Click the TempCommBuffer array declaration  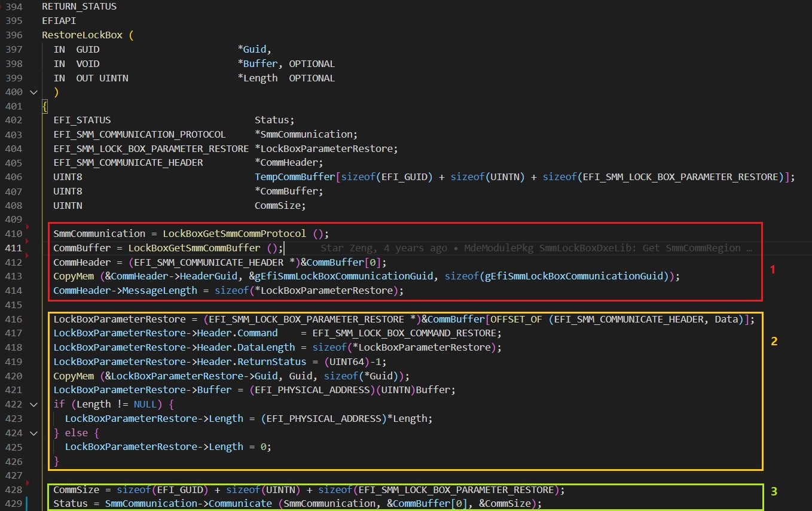(295, 177)
